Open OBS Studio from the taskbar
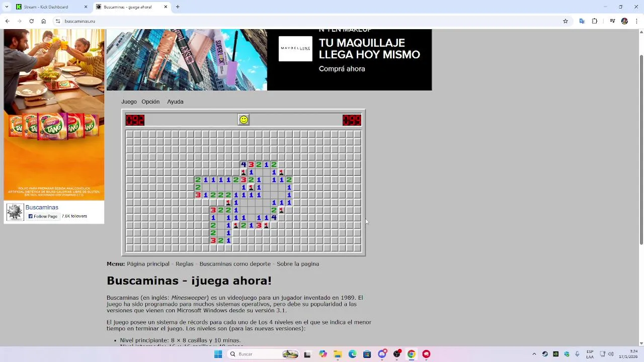This screenshot has width=644, height=362. (x=397, y=354)
